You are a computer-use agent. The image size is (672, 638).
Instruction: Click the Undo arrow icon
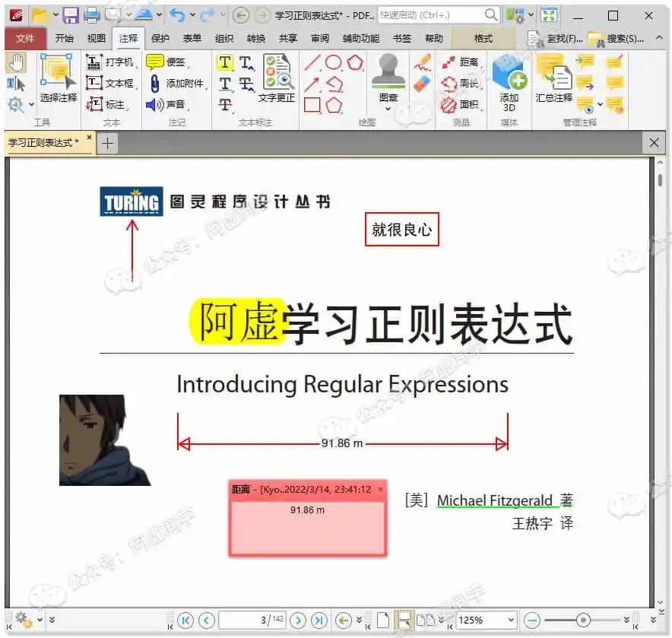click(177, 15)
